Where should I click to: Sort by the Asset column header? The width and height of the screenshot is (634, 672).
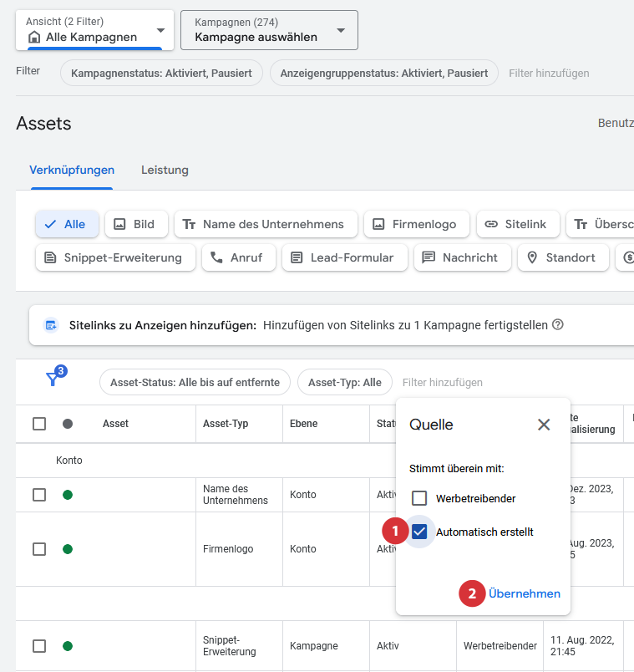click(115, 424)
